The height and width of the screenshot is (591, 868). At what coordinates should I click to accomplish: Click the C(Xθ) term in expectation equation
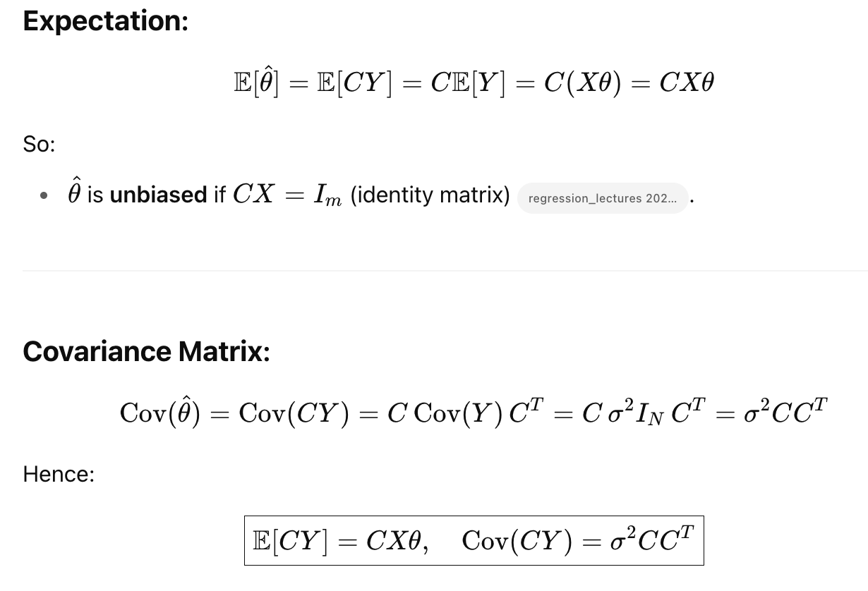click(x=583, y=83)
